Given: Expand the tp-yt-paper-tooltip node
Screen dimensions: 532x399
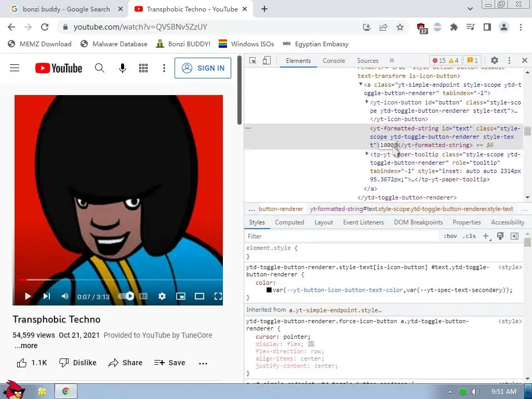Looking at the screenshot, I should coord(367,154).
